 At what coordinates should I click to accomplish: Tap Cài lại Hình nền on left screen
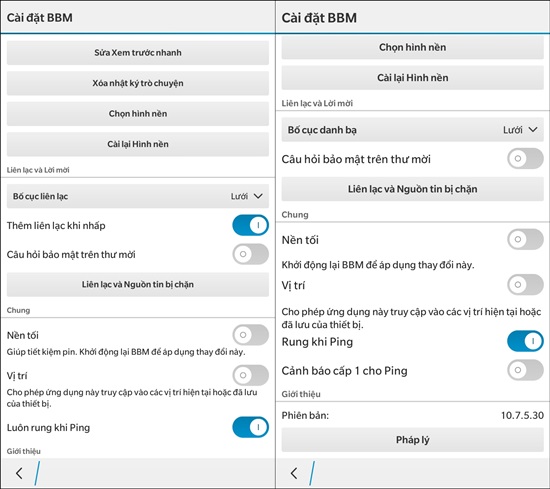pos(138,144)
